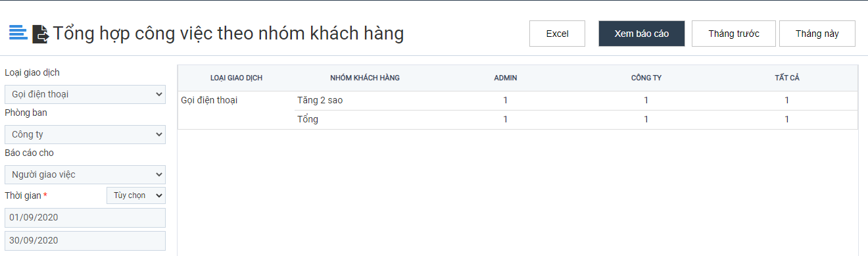Select the Tổng summary row
This screenshot has height=256, width=868.
(x=518, y=120)
